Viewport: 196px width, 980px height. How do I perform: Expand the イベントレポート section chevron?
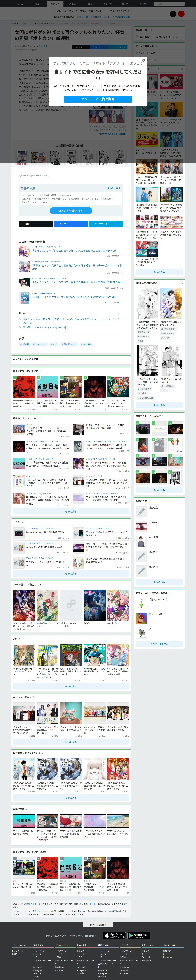[34, 697]
